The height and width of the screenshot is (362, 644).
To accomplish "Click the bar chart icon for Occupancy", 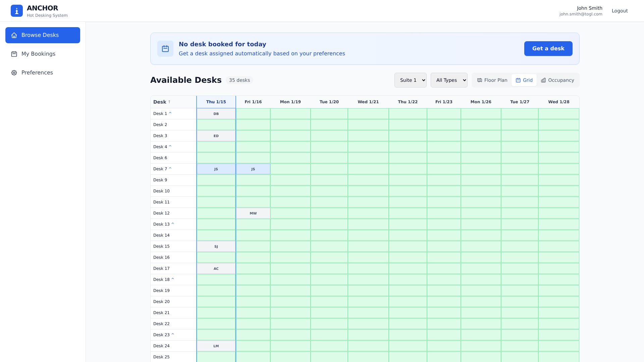I will [543, 80].
